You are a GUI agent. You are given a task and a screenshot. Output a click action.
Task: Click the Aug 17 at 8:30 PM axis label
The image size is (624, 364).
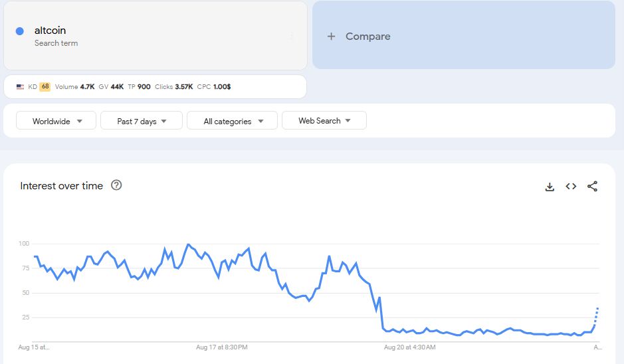pyautogui.click(x=222, y=347)
